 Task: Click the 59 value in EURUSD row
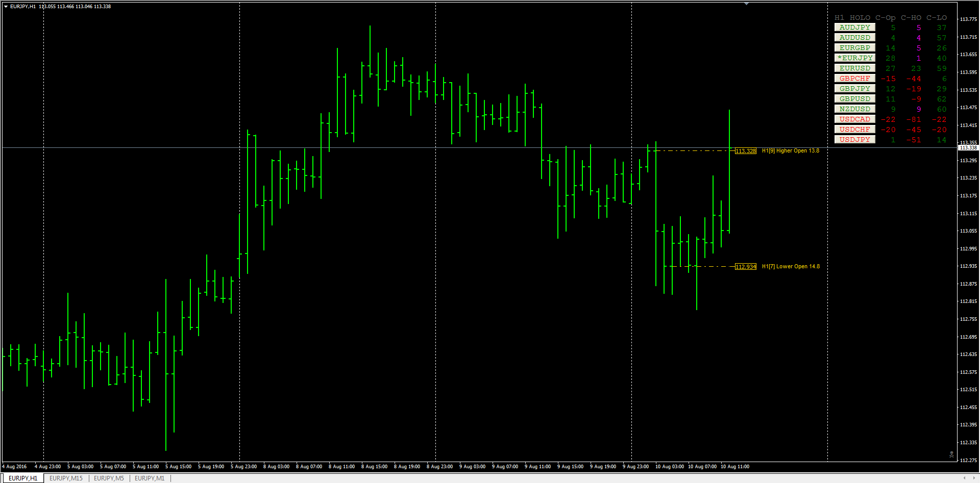pos(942,69)
